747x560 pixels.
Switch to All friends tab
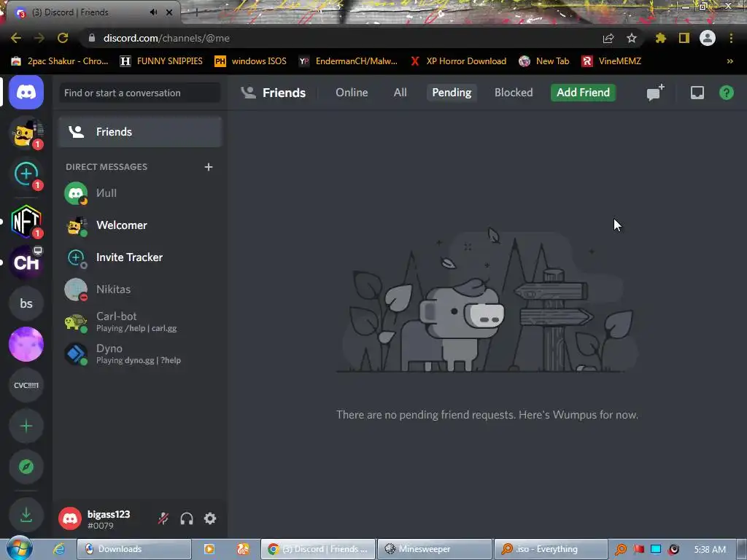pyautogui.click(x=400, y=93)
